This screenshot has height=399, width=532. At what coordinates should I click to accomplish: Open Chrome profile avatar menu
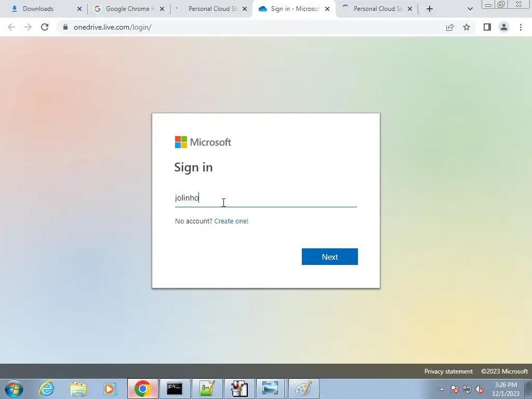(x=504, y=27)
